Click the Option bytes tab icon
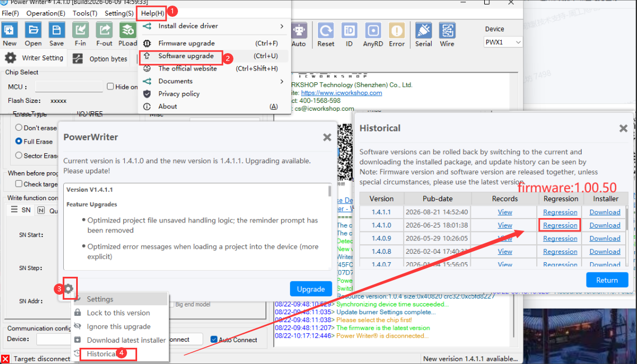The width and height of the screenshot is (637, 364). click(x=78, y=59)
